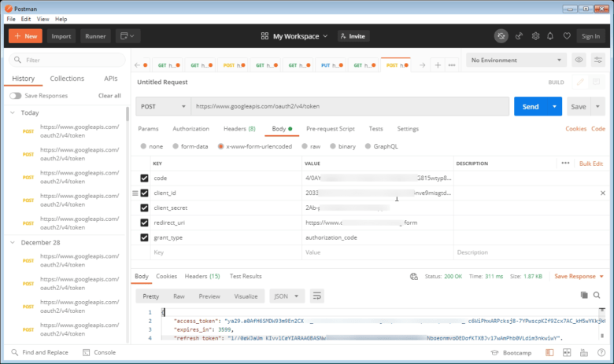
Task: Uncheck the code parameter checkbox
Action: coord(144,178)
